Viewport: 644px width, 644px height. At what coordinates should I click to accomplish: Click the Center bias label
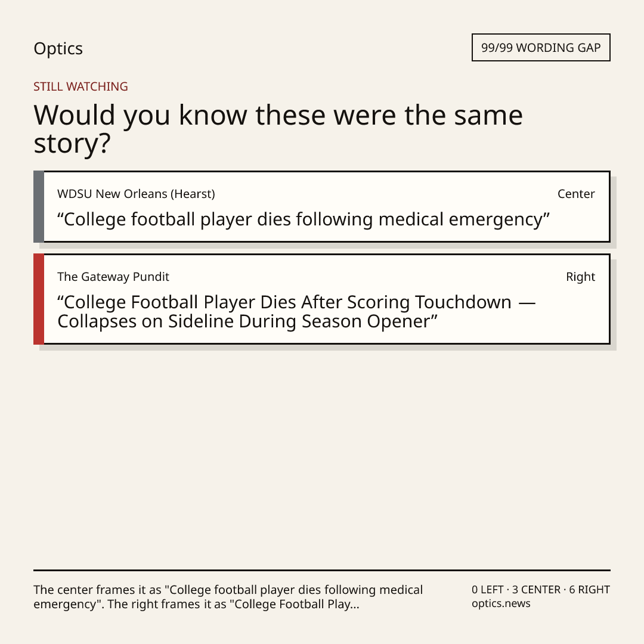pos(576,194)
